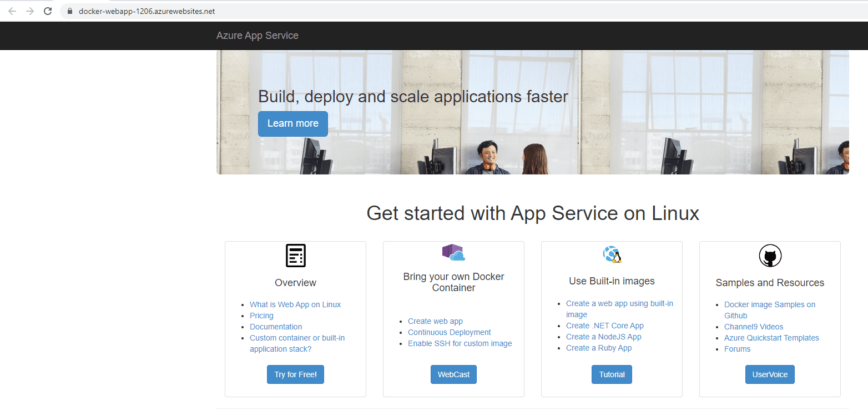Click the Learn more button
Image resolution: width=868 pixels, height=415 pixels.
[x=293, y=123]
